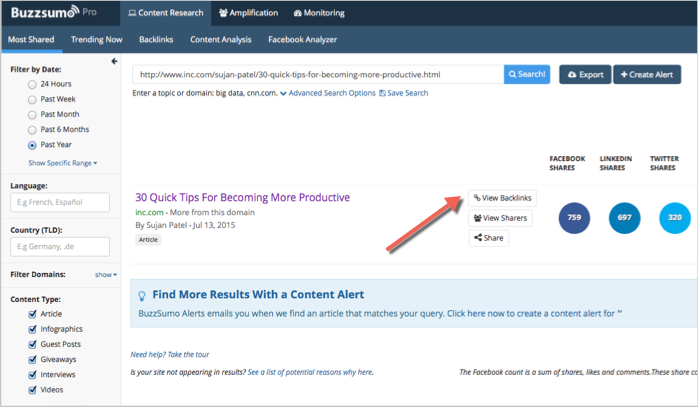
Task: Click the BuzzSumo Pro logo
Action: coord(53,12)
